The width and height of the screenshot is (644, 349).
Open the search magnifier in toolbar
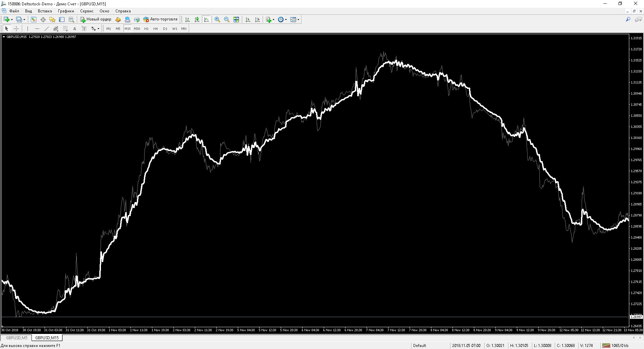point(628,19)
